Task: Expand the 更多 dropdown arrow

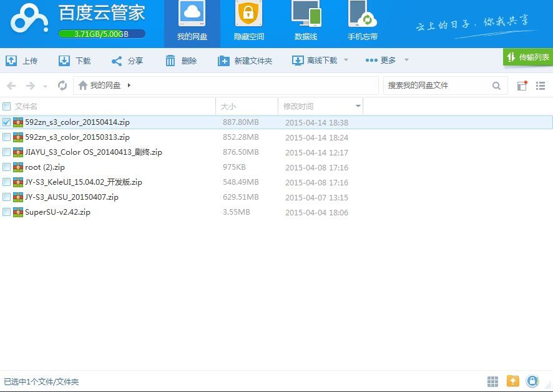Action: pyautogui.click(x=406, y=60)
